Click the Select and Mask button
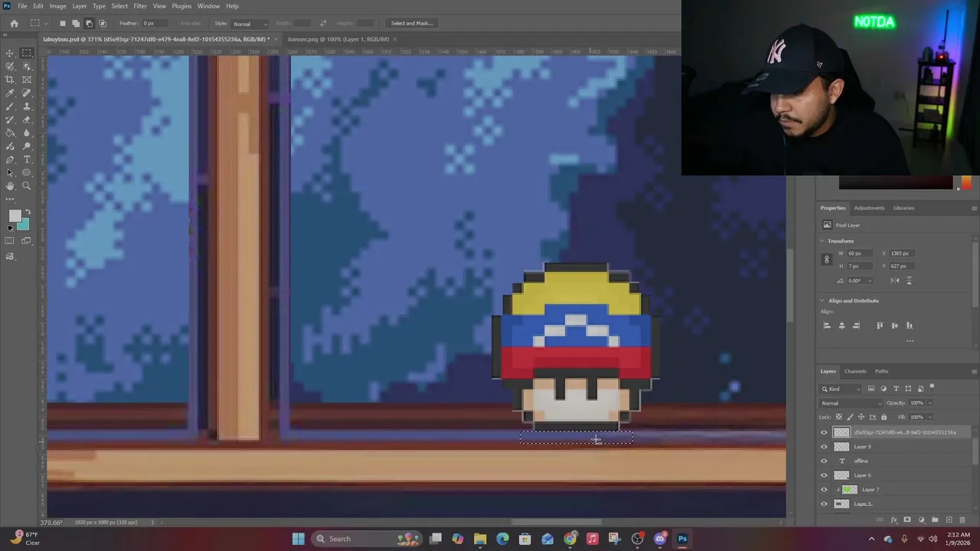The image size is (980, 551). click(x=412, y=23)
